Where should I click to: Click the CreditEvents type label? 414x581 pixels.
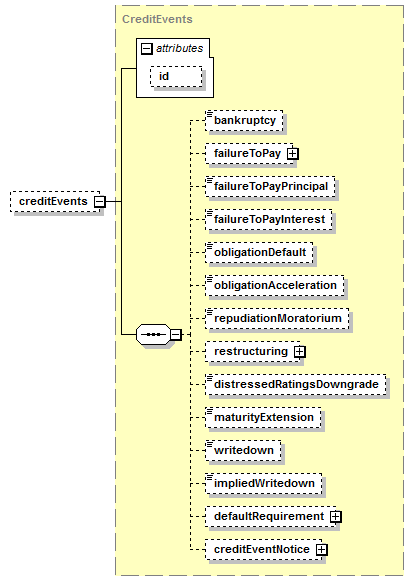(x=157, y=19)
